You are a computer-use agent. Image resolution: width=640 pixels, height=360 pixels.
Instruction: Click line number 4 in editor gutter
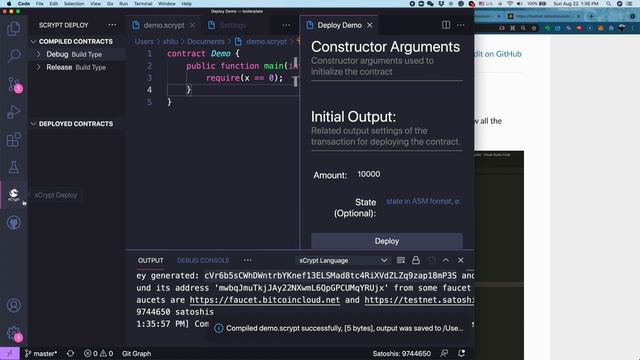pos(149,90)
